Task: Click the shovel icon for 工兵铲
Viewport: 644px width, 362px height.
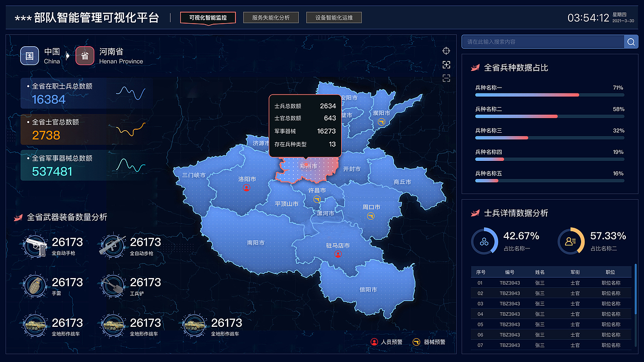Action: pyautogui.click(x=113, y=287)
